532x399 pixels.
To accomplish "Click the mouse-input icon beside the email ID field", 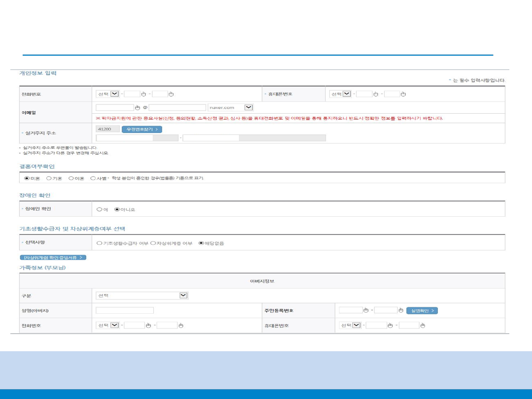I will (138, 107).
